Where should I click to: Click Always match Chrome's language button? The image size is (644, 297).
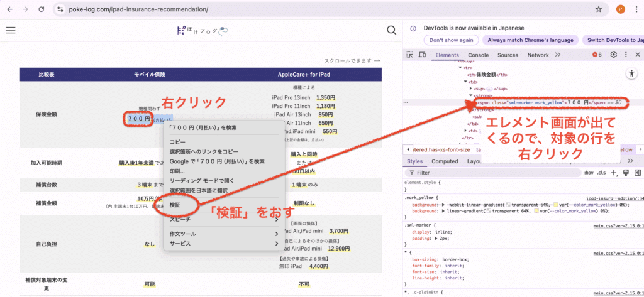coord(530,40)
